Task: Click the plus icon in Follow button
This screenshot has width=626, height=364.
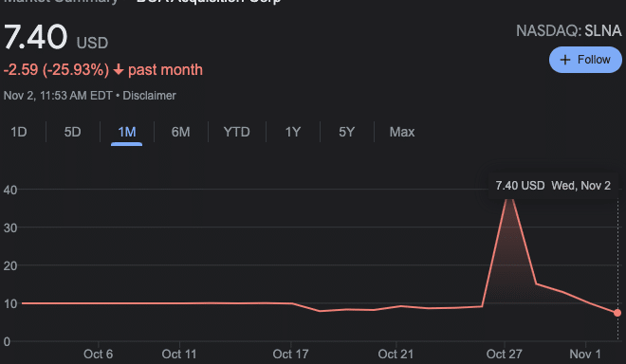Action: 565,60
